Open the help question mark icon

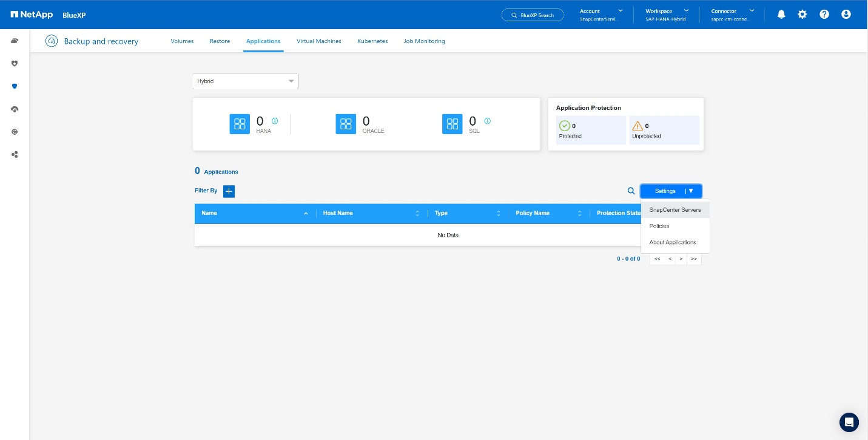point(824,15)
